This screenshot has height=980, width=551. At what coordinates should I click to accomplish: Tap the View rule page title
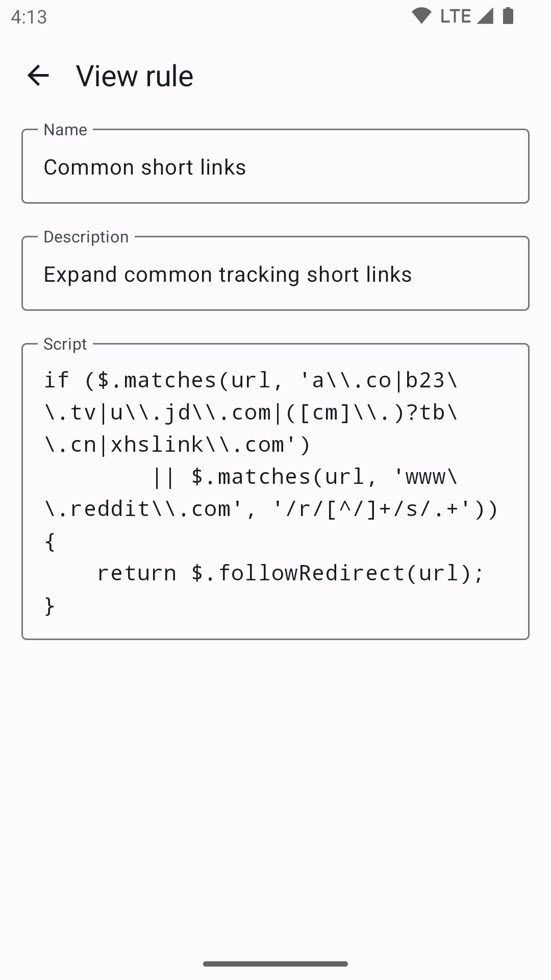click(x=135, y=76)
